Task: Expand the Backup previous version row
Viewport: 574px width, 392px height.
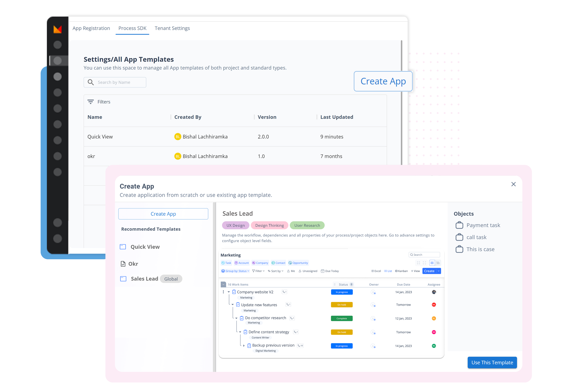Action: coord(244,346)
